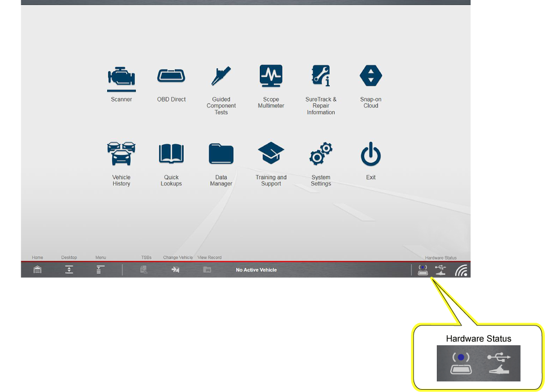The width and height of the screenshot is (545, 392).
Task: Click the Change Vehicle button
Action: click(x=175, y=270)
